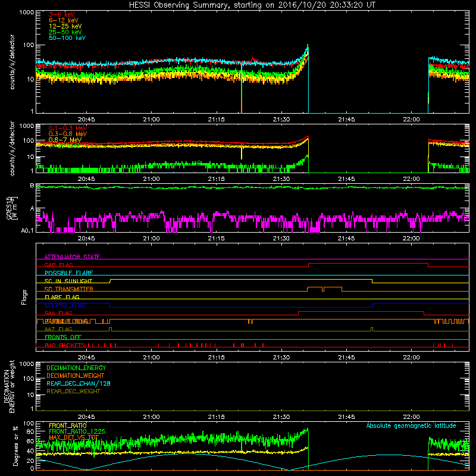476x476 pixels.
Task: Select the SC_TRANSMITTER flag label
Action: [x=68, y=289]
